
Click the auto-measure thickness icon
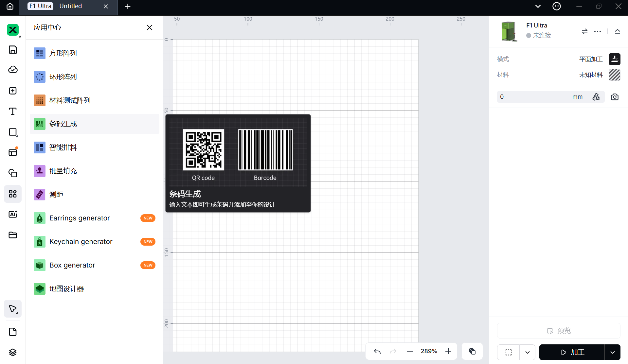[596, 97]
